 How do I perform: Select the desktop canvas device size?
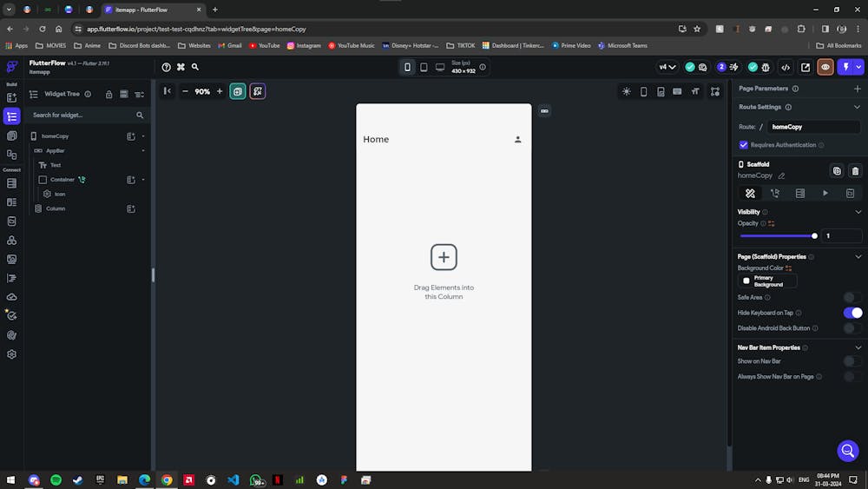[440, 67]
